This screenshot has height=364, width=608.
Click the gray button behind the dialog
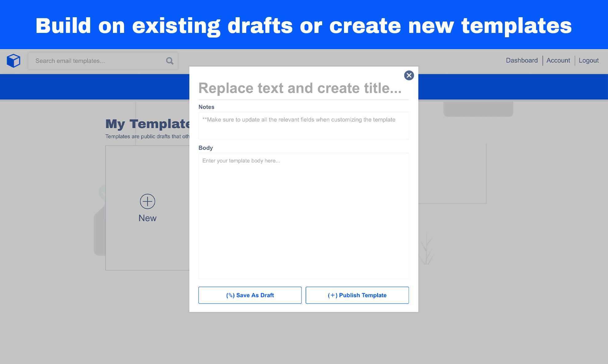(x=478, y=109)
